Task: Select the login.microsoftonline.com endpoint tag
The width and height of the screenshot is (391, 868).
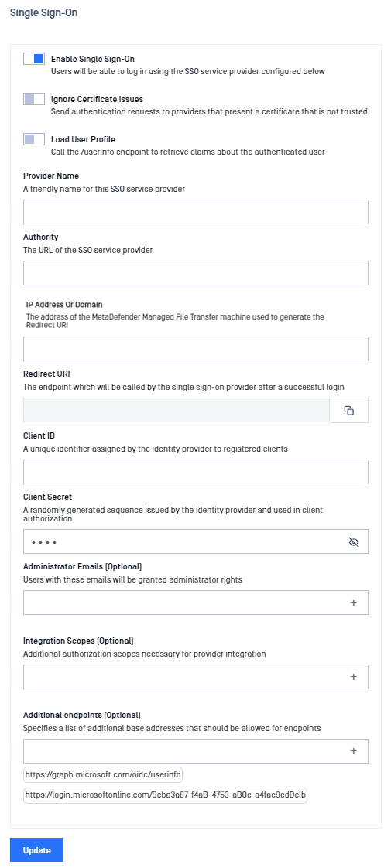Action: (x=165, y=796)
